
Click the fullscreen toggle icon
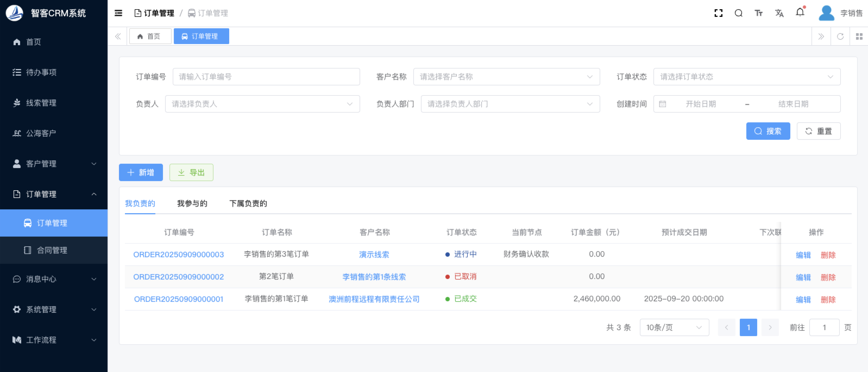[718, 13]
